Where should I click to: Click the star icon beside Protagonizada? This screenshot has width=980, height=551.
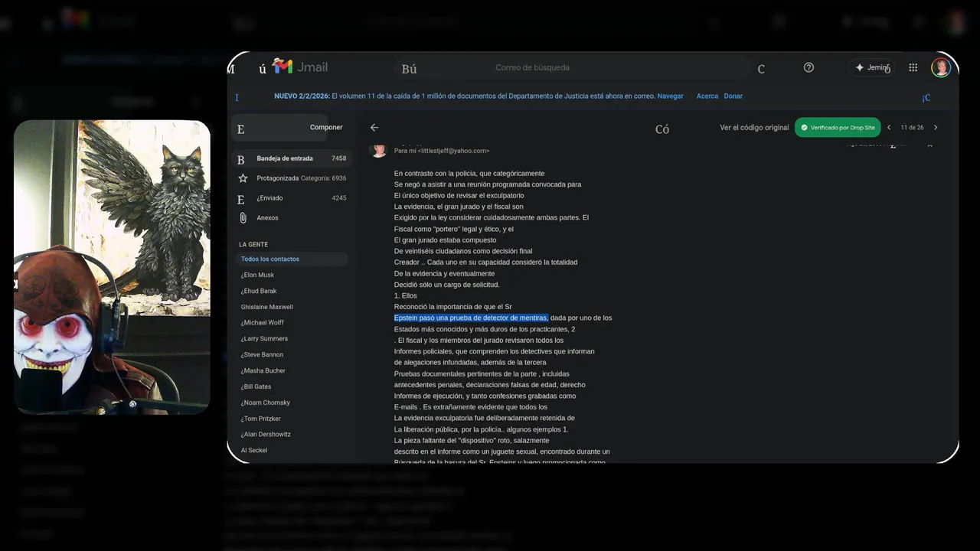243,178
